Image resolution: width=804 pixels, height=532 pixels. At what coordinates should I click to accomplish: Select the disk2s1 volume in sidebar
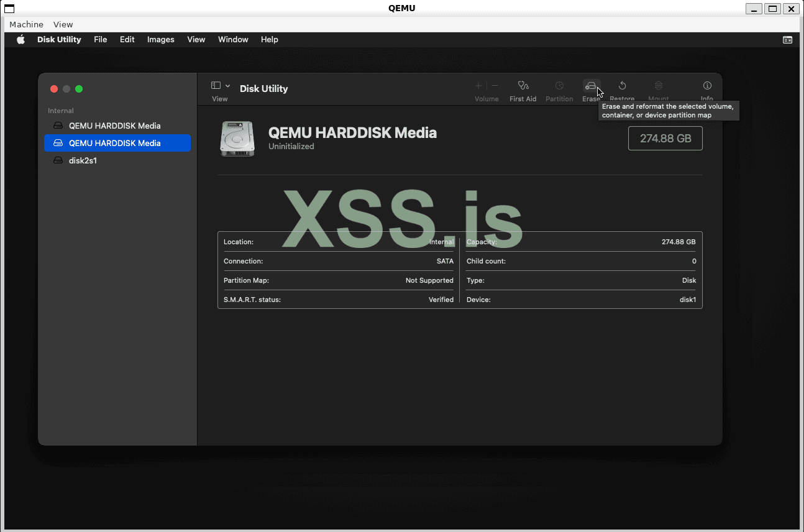(83, 160)
